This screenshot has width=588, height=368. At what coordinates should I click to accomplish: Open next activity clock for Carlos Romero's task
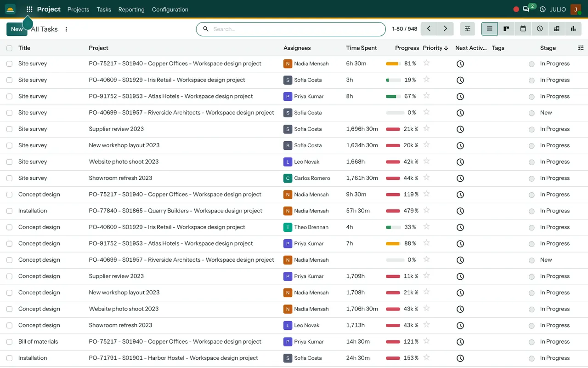[460, 178]
